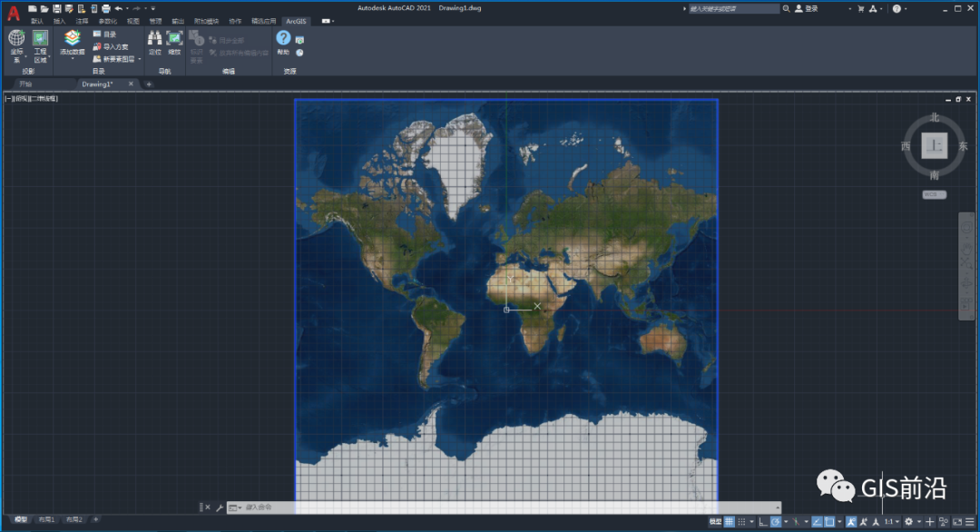The image size is (980, 532).
Task: Click the 定位 locate binoculars icon
Action: tap(154, 39)
